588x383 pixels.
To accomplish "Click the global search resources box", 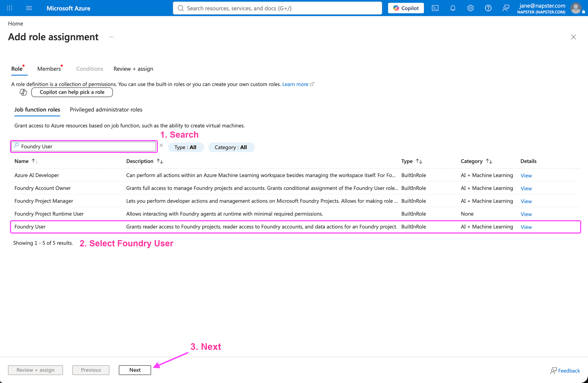I will (x=277, y=8).
